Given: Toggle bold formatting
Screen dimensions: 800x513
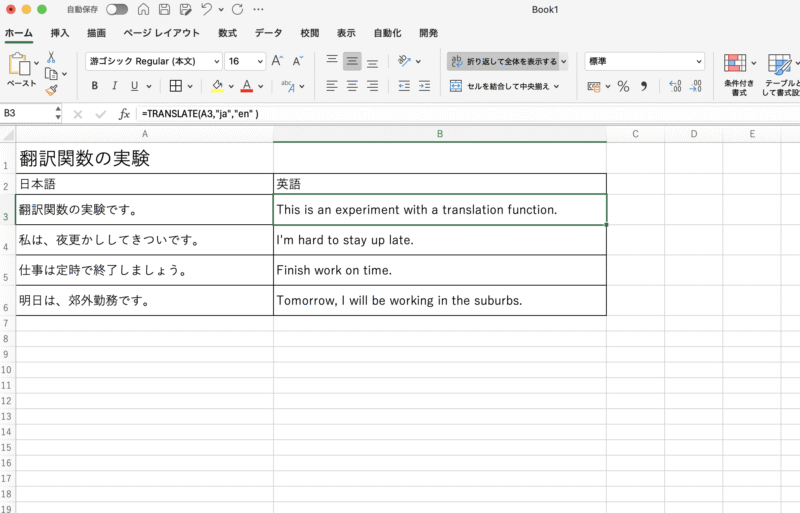Looking at the screenshot, I should coord(95,86).
